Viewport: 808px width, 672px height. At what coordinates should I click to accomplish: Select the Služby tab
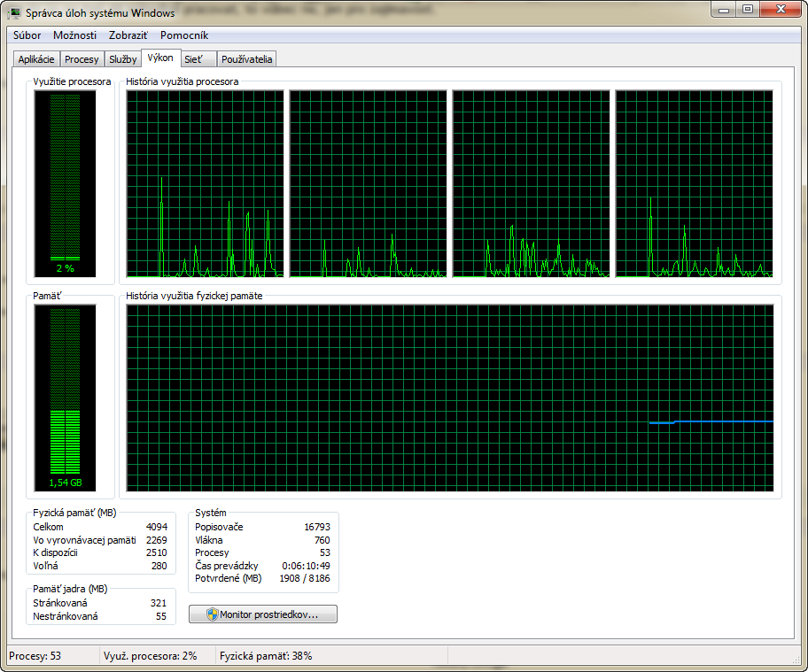122,59
